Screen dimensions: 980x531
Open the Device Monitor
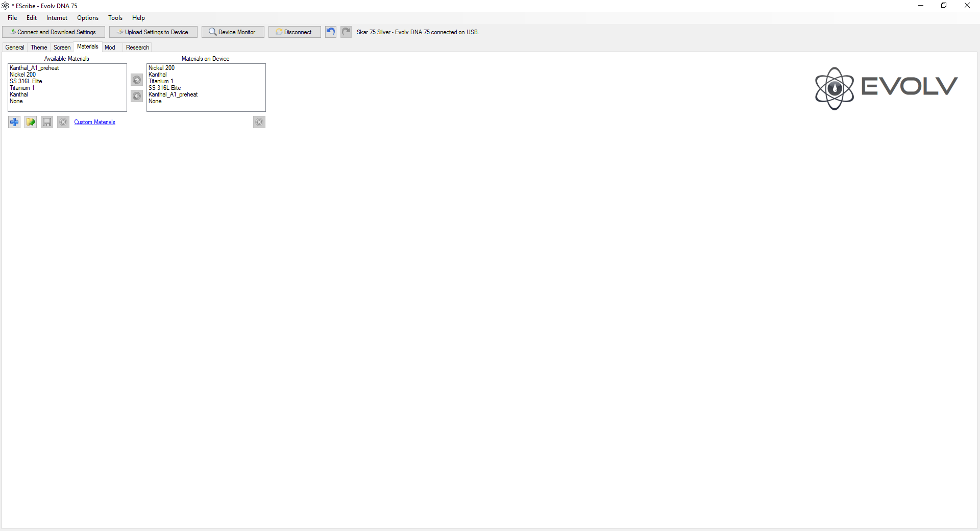[x=233, y=32]
